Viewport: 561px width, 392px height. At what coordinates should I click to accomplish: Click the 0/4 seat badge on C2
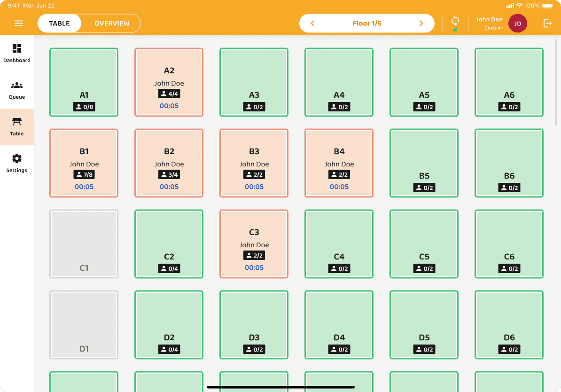169,268
